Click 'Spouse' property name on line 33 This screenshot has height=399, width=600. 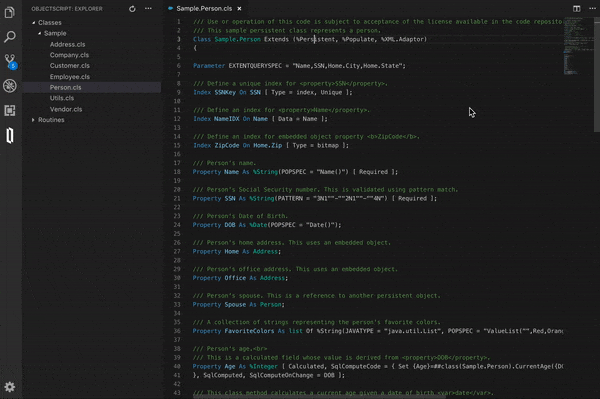(x=235, y=305)
